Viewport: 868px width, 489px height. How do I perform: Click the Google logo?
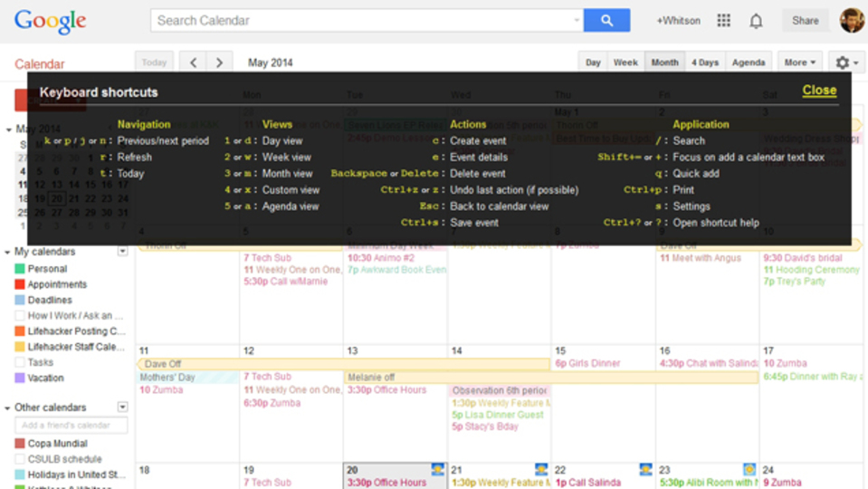tap(50, 22)
